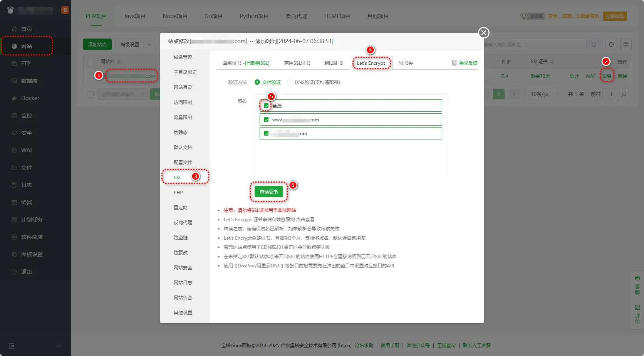Click the 需求反馈 feedback icon
This screenshot has width=644, height=356.
454,63
